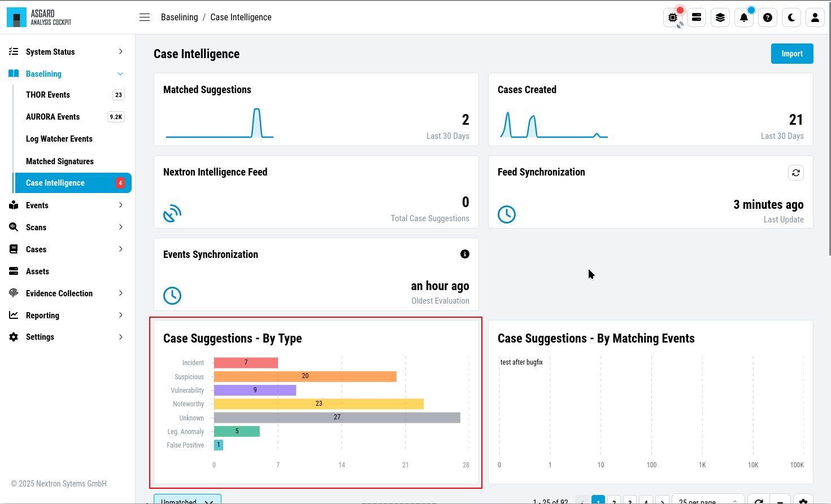Click the Baselining book icon
The width and height of the screenshot is (831, 504).
pos(14,73)
